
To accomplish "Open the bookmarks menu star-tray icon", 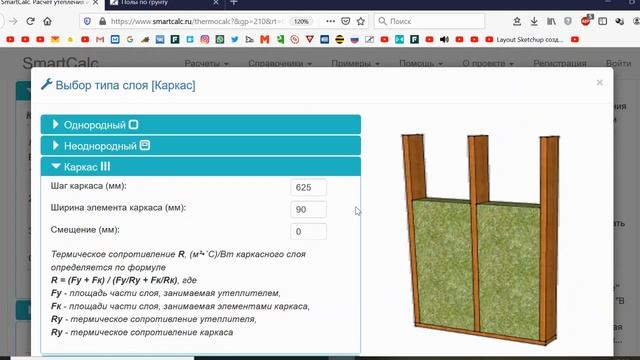I will pos(517,21).
